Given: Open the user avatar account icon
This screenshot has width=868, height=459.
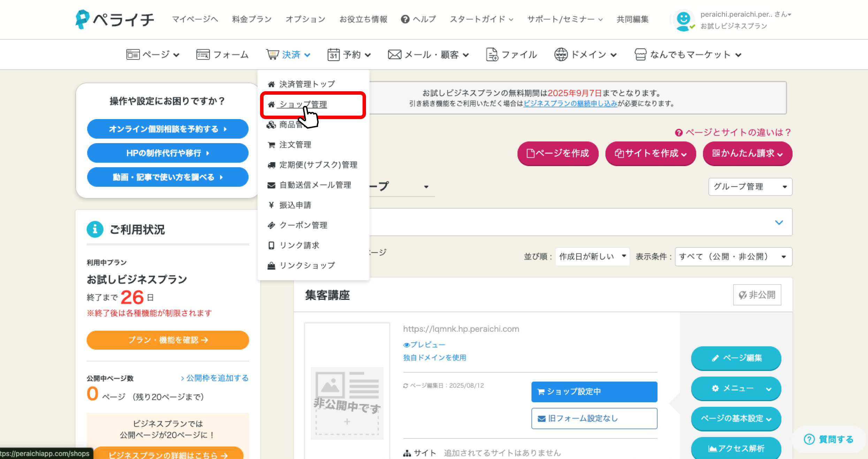Looking at the screenshot, I should tap(683, 20).
